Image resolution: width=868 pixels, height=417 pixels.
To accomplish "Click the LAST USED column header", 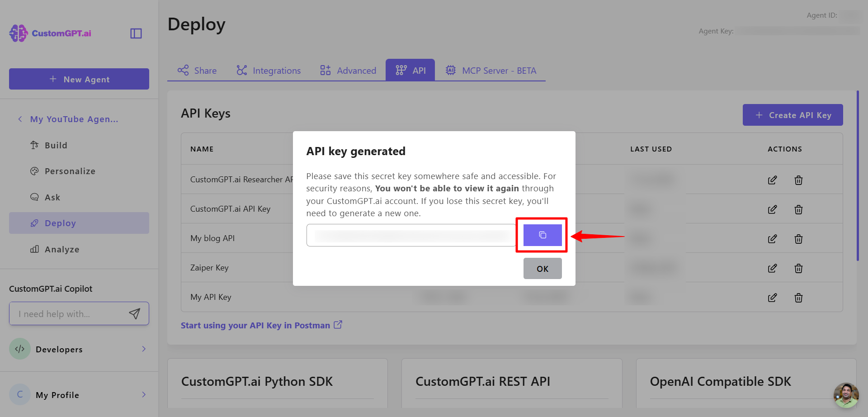I will [x=651, y=149].
